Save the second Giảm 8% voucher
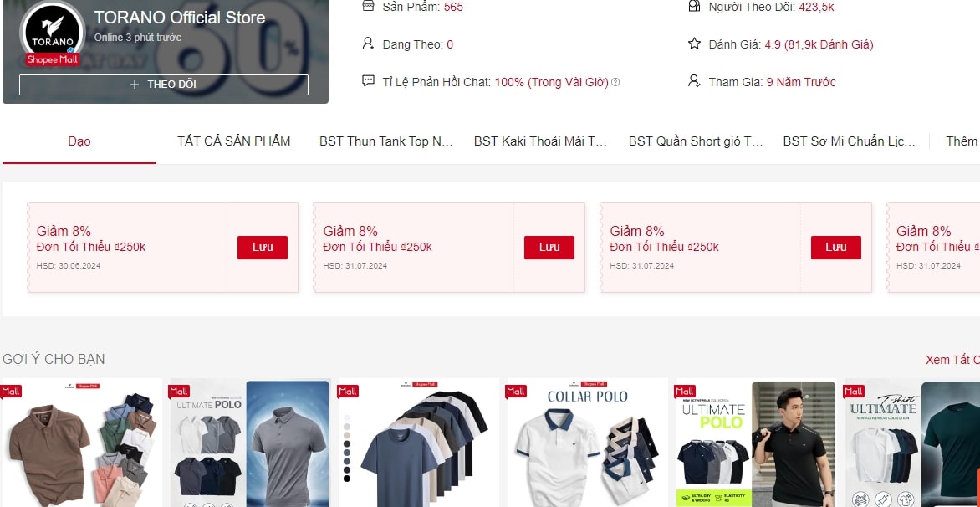Screen dimensions: 980x507 pos(549,247)
